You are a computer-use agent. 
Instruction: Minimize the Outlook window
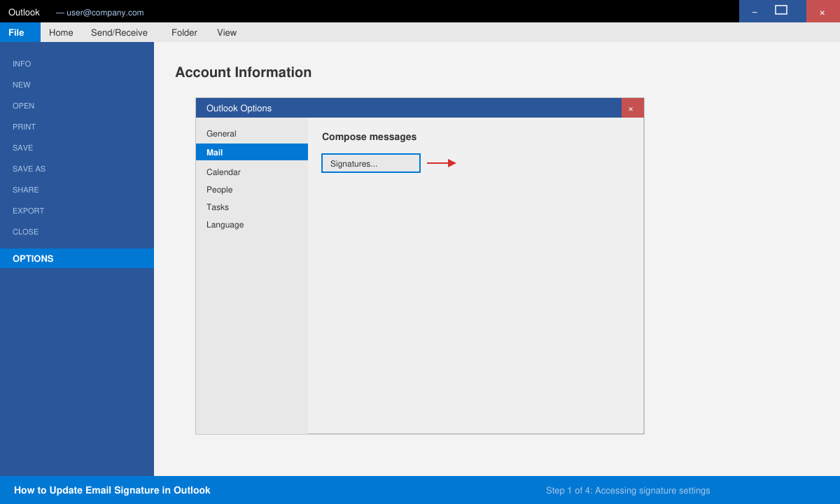pyautogui.click(x=755, y=11)
